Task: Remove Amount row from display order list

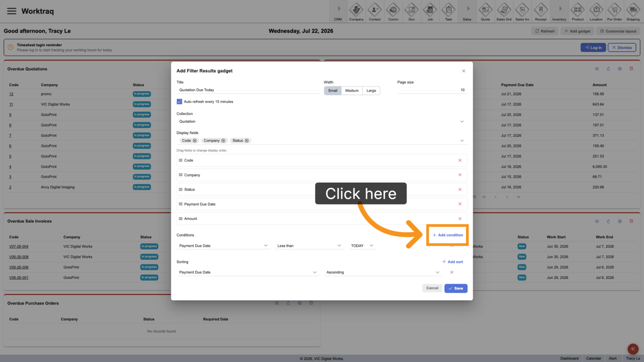Action: click(x=460, y=219)
